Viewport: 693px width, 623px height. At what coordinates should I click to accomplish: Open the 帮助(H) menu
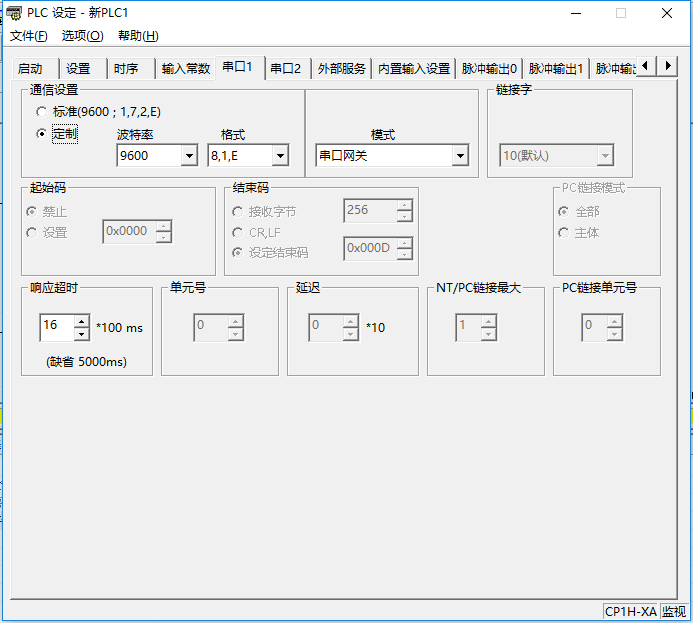[x=138, y=36]
